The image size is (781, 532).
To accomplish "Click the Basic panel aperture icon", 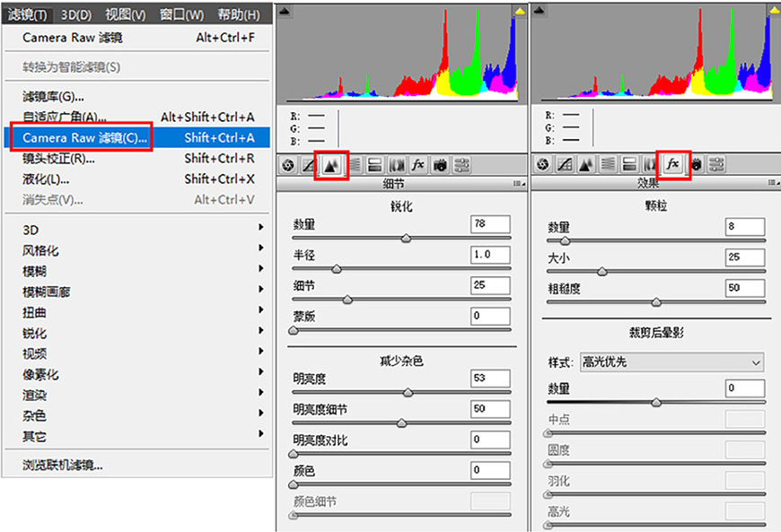I will (287, 165).
